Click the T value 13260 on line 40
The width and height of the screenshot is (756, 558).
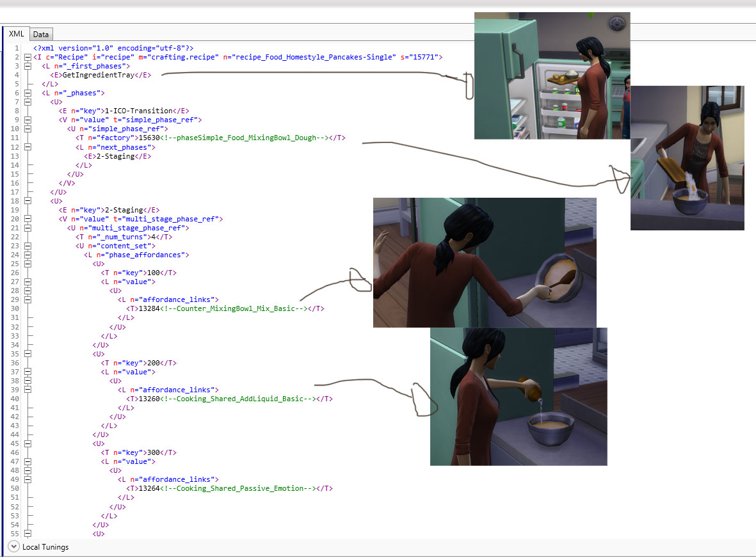[x=149, y=399]
